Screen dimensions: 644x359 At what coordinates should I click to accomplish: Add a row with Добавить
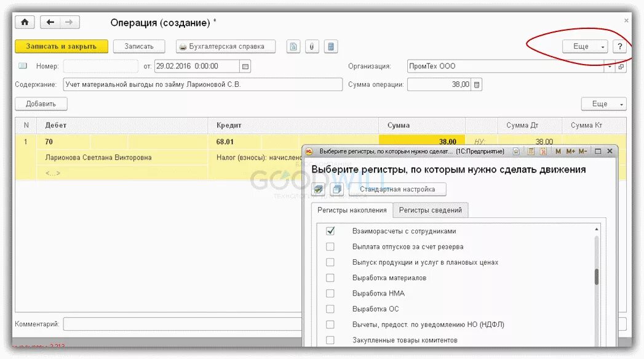pos(41,104)
